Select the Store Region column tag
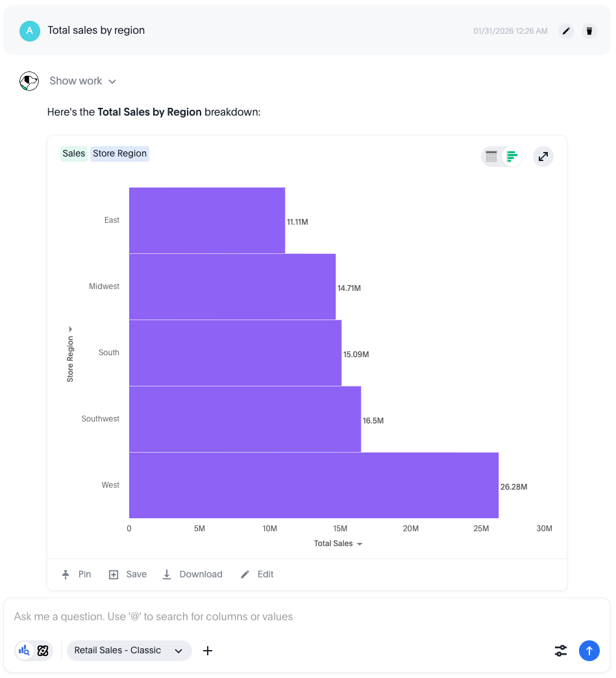The image size is (616, 678). tap(119, 154)
